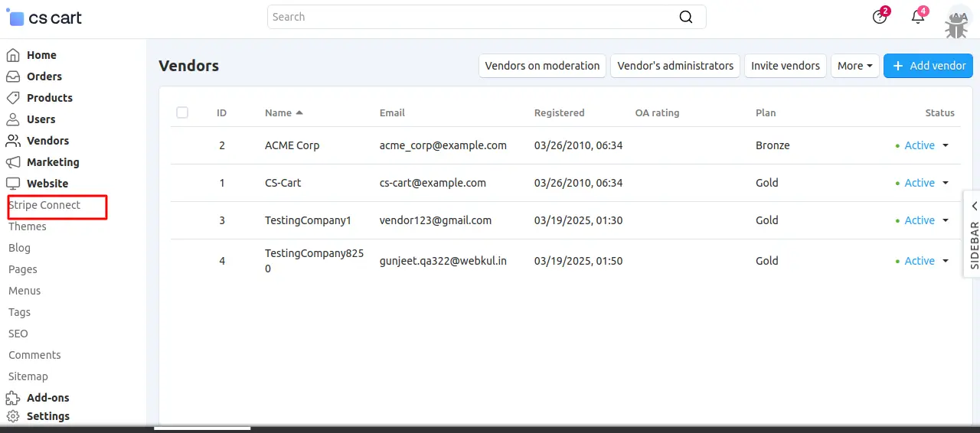This screenshot has width=980, height=433.
Task: Open Comments submenu item
Action: click(34, 355)
